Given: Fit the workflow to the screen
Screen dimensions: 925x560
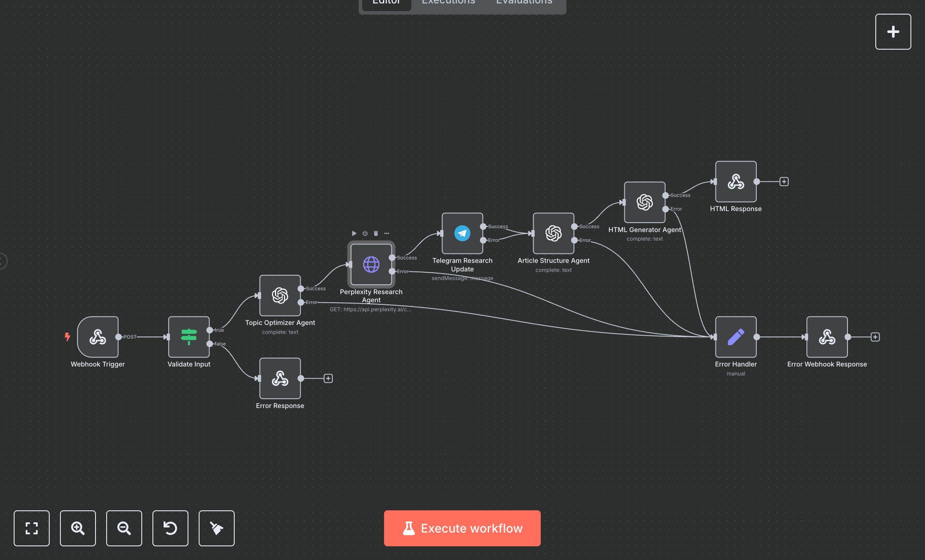Looking at the screenshot, I should point(32,528).
